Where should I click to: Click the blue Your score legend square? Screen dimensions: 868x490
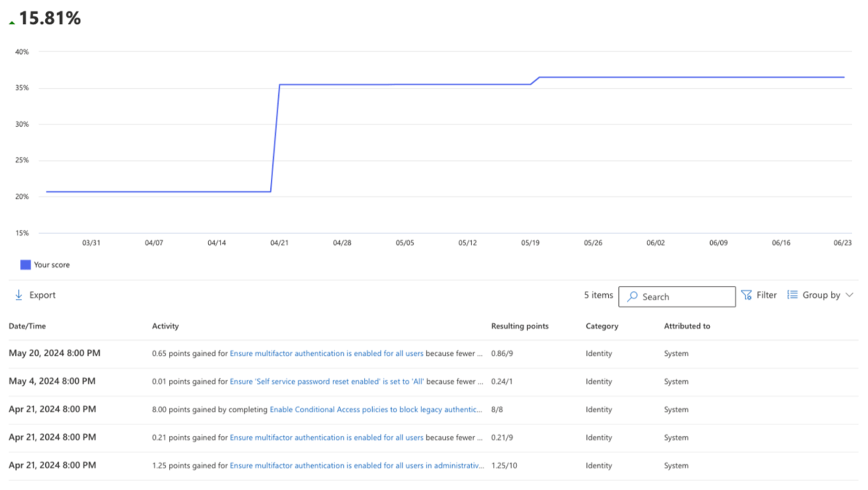coord(25,264)
